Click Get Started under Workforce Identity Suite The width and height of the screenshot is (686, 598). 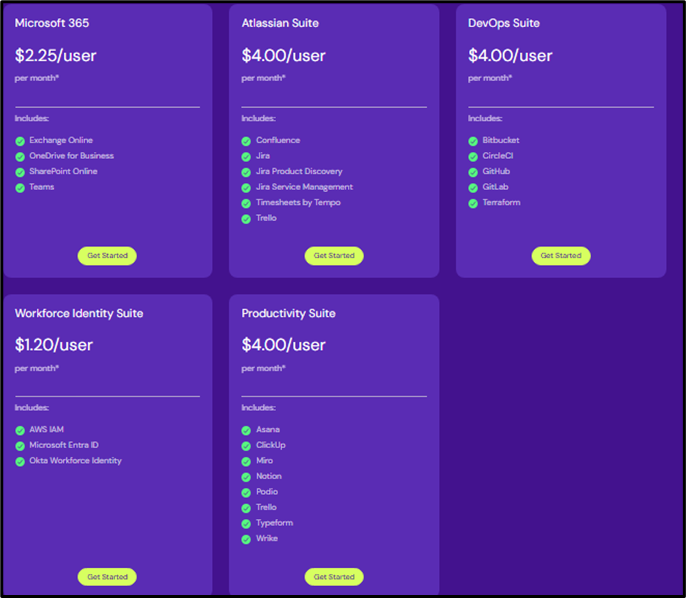point(107,577)
